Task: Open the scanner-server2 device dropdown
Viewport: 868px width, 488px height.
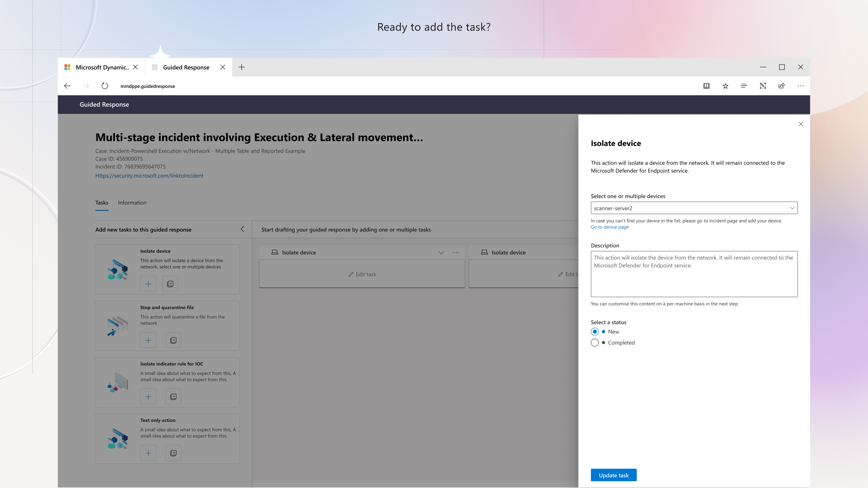Action: point(694,208)
